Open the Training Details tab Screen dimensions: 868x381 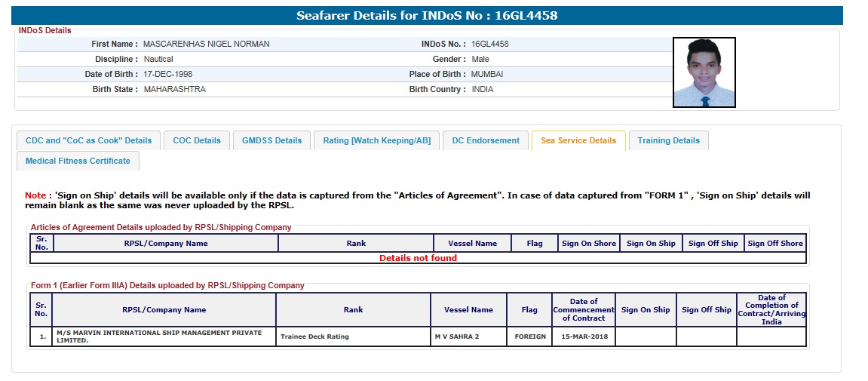point(668,140)
